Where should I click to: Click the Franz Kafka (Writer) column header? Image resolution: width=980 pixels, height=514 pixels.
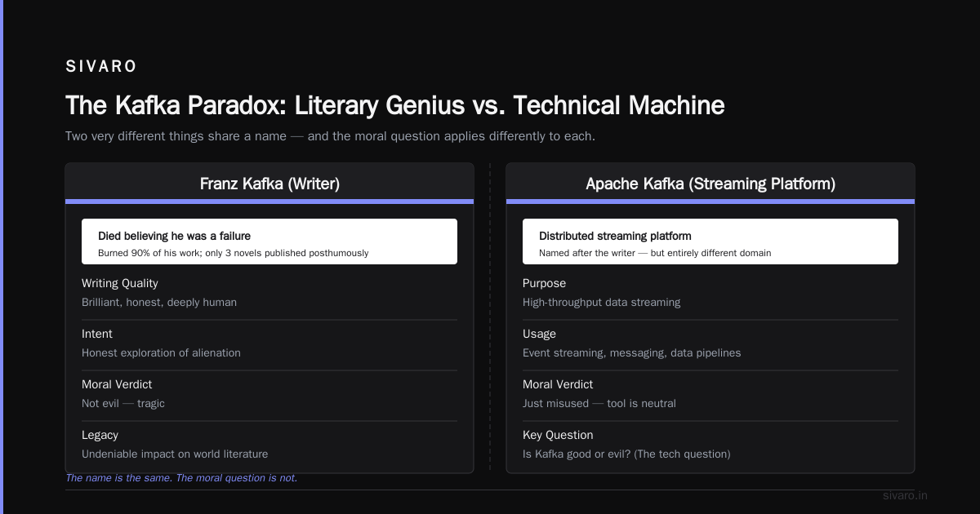269,184
